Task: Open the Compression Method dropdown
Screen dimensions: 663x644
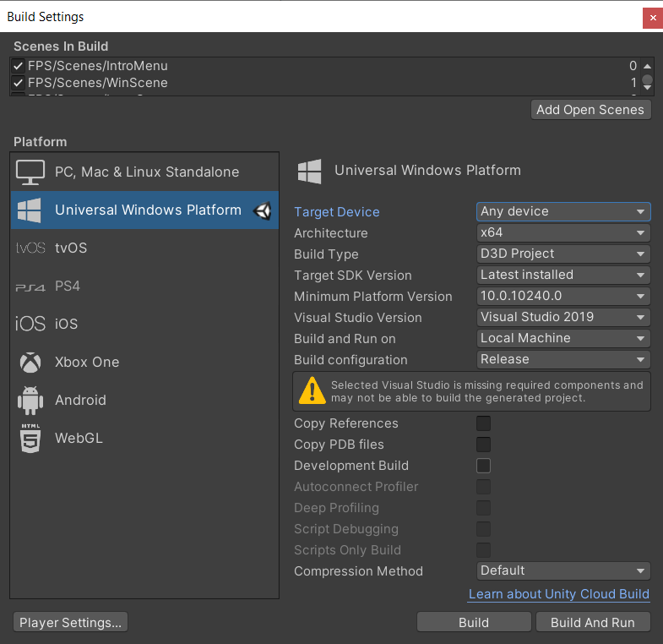Action: (563, 570)
